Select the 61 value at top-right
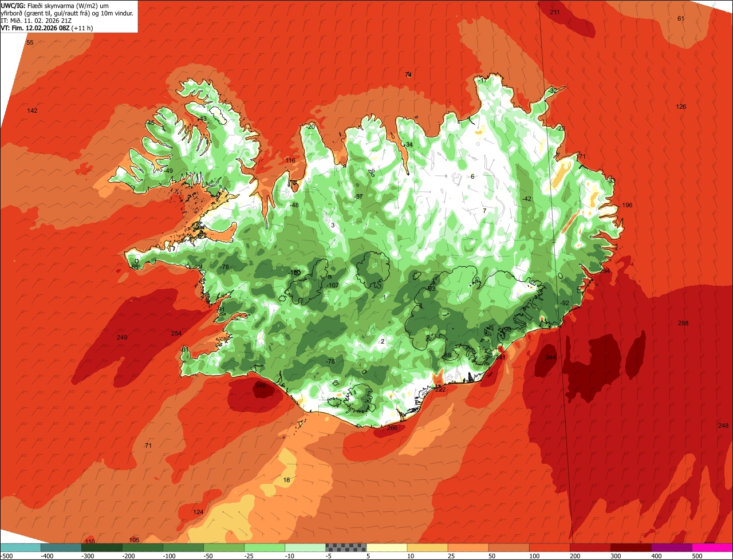This screenshot has width=733, height=560. pyautogui.click(x=681, y=18)
